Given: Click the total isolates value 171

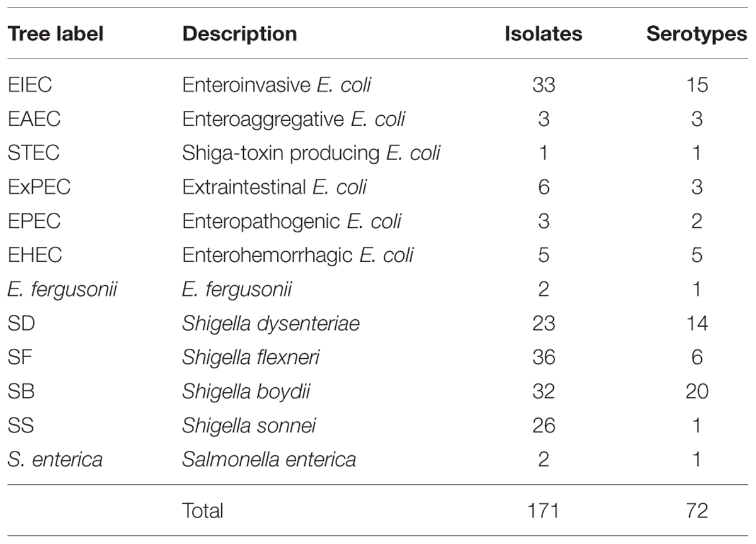Looking at the screenshot, I should (x=543, y=510).
